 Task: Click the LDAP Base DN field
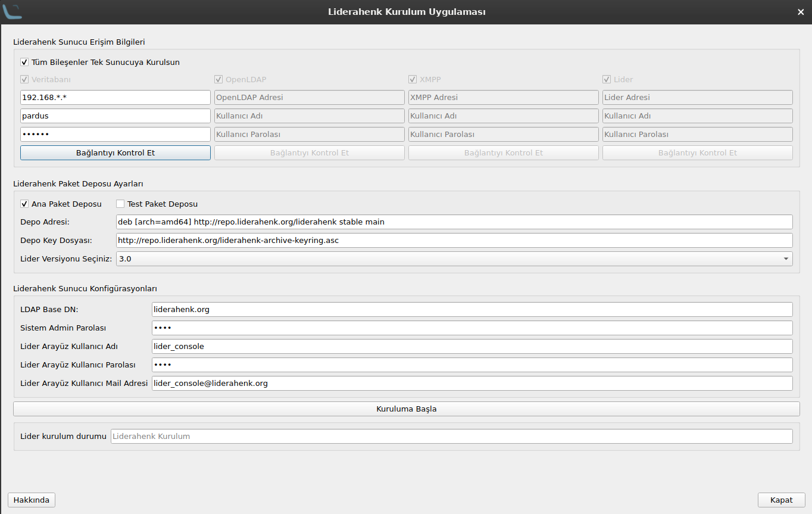pyautogui.click(x=472, y=310)
